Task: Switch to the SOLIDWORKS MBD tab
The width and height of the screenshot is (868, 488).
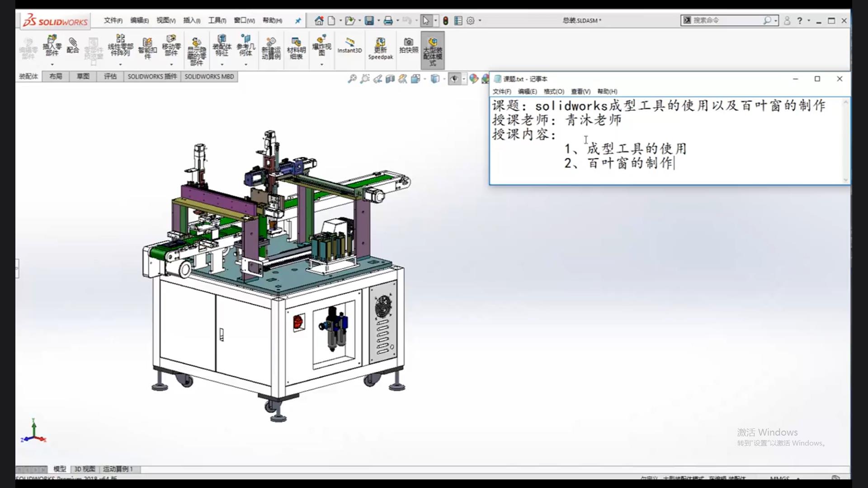Action: click(209, 76)
